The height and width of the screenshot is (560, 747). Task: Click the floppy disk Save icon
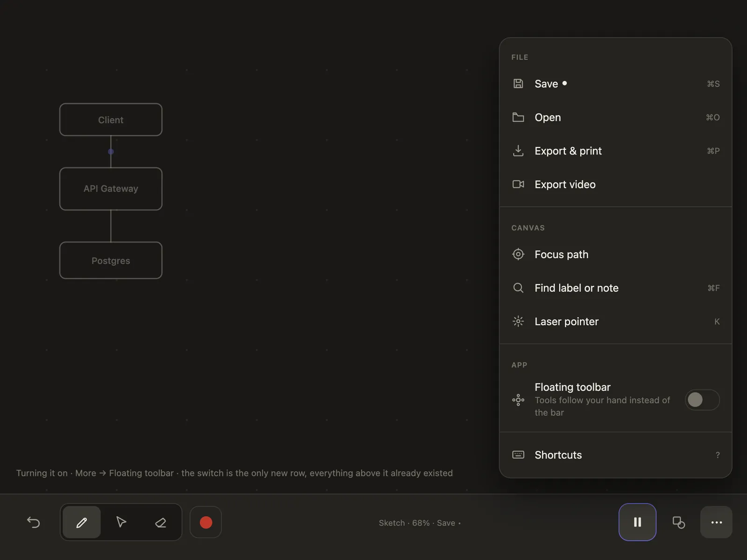[x=518, y=84]
